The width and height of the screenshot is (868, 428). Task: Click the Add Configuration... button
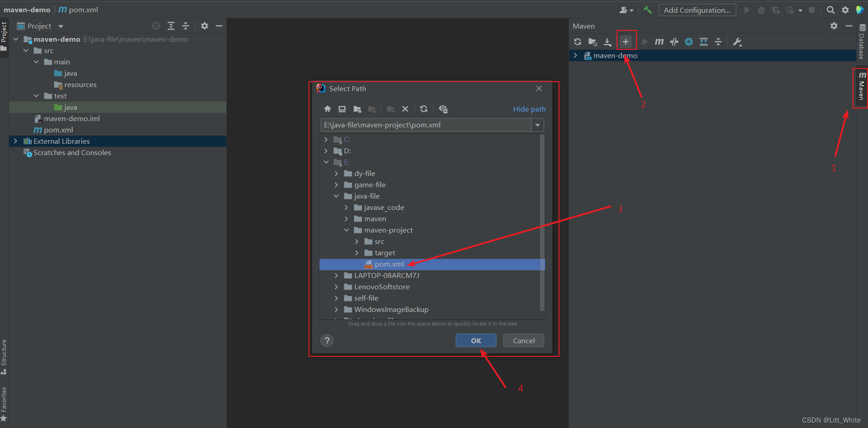click(697, 10)
